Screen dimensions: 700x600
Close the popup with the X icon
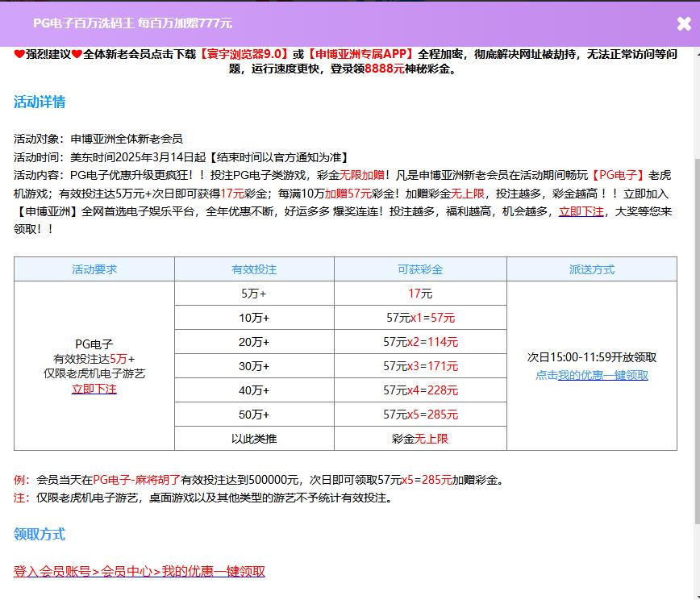click(x=684, y=23)
